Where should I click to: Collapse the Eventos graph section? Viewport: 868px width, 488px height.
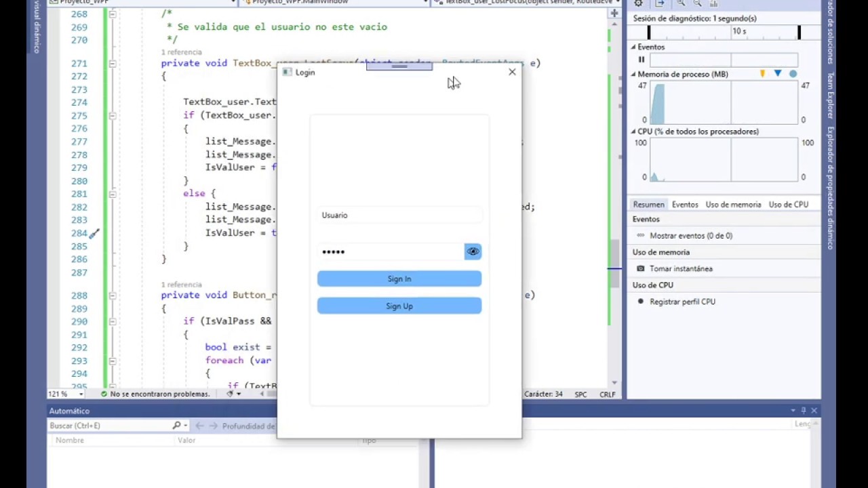point(633,47)
